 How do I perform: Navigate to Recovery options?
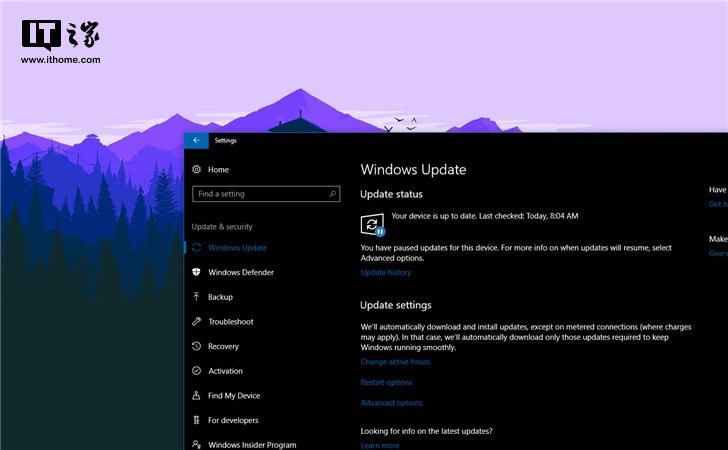click(223, 346)
